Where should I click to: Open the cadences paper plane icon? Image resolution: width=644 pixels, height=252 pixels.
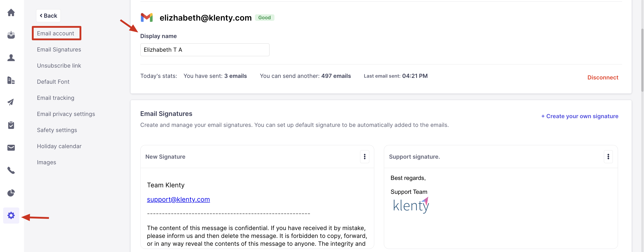point(11,102)
